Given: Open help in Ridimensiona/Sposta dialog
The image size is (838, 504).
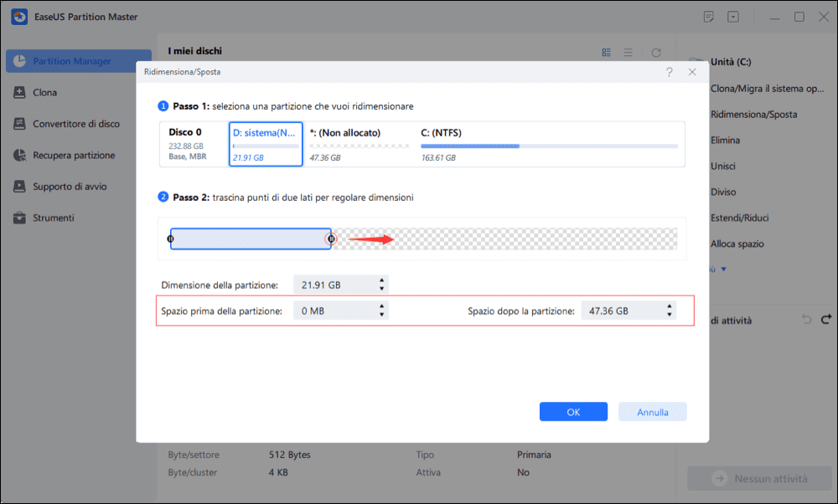Looking at the screenshot, I should click(669, 72).
